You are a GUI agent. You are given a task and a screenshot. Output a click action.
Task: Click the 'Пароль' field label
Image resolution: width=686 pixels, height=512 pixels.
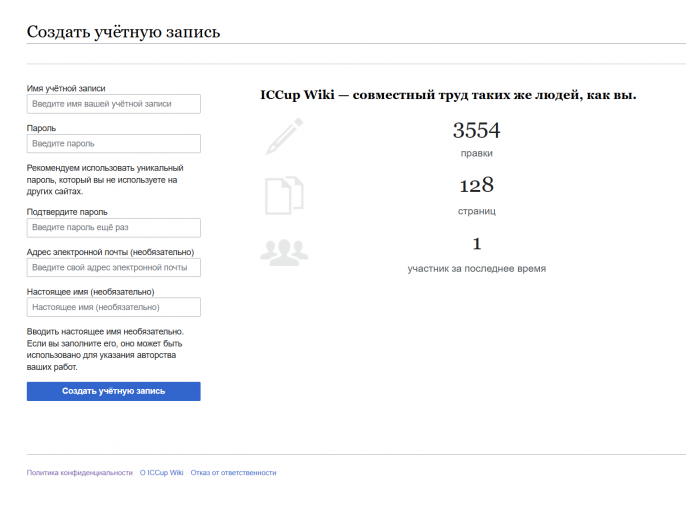click(42, 128)
